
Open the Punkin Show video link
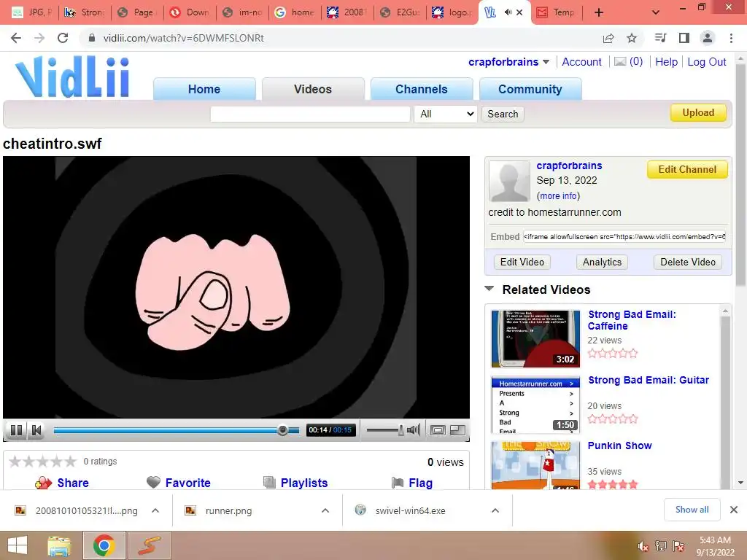click(x=619, y=446)
